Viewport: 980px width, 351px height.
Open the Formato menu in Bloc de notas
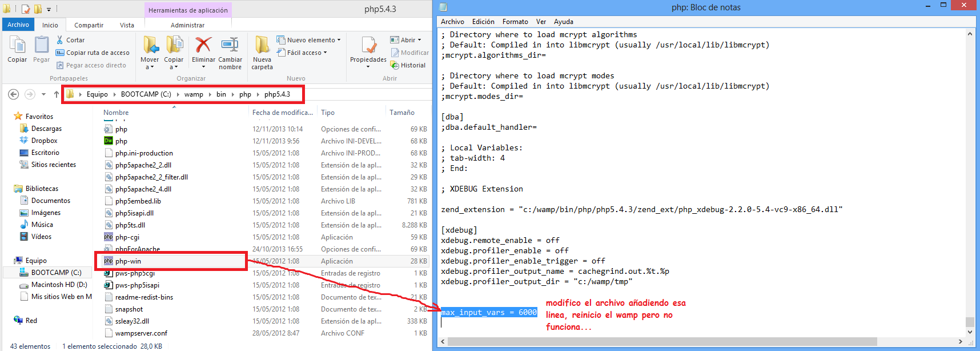pyautogui.click(x=515, y=22)
